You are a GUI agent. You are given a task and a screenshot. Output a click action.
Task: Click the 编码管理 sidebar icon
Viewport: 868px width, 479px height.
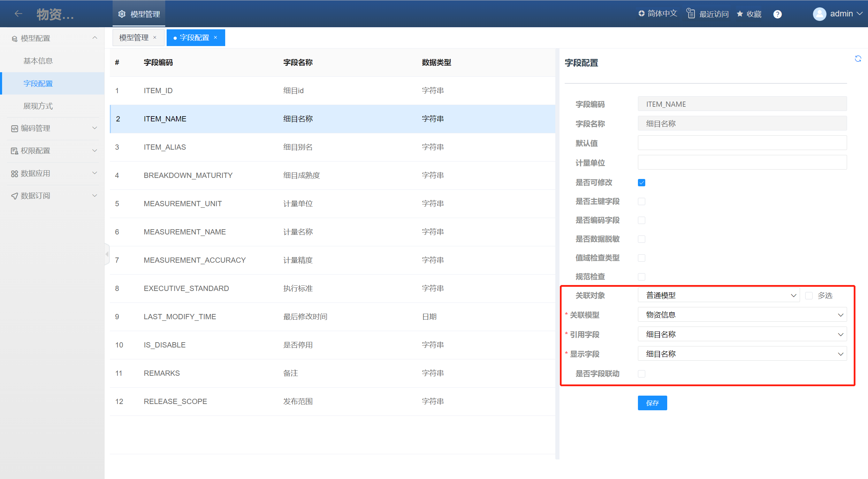point(14,128)
